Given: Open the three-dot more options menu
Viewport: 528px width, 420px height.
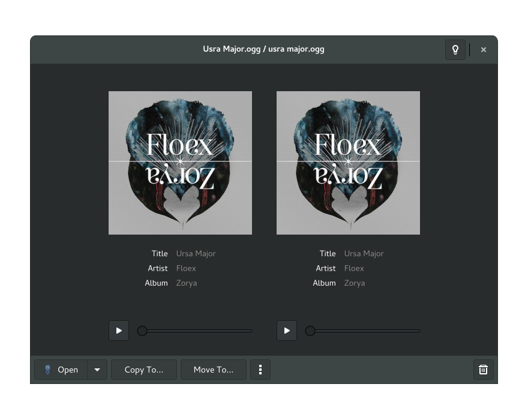Looking at the screenshot, I should coord(260,370).
